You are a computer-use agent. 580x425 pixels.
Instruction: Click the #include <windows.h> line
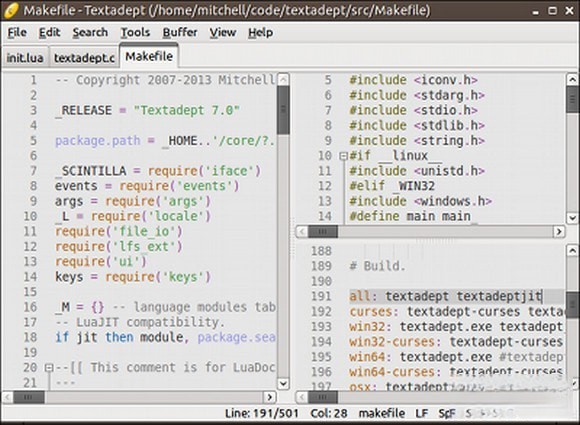(421, 201)
